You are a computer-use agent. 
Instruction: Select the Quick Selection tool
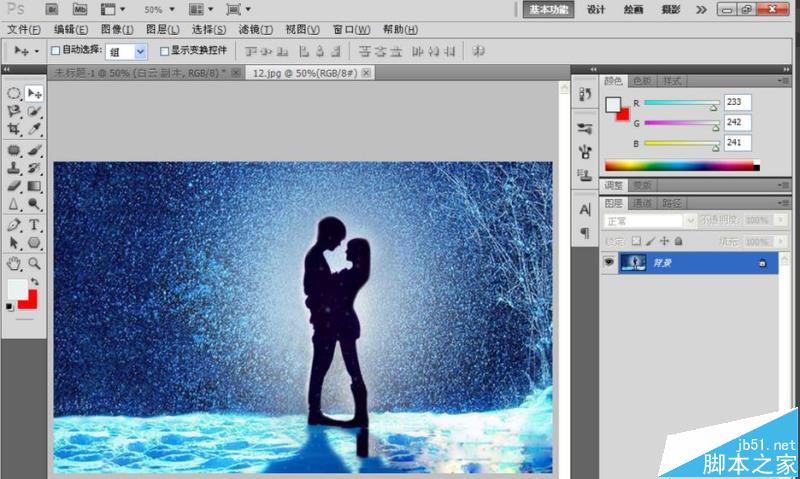coord(34,111)
